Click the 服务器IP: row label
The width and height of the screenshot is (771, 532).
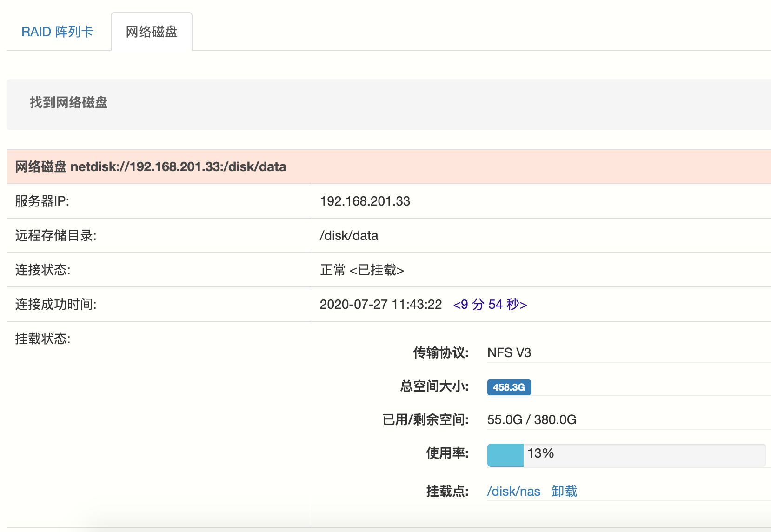[42, 201]
